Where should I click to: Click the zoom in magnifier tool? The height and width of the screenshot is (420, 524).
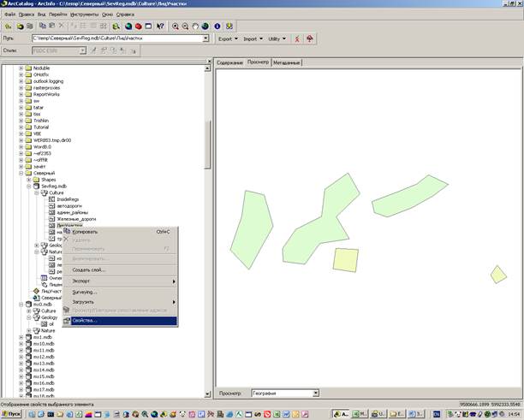click(176, 27)
